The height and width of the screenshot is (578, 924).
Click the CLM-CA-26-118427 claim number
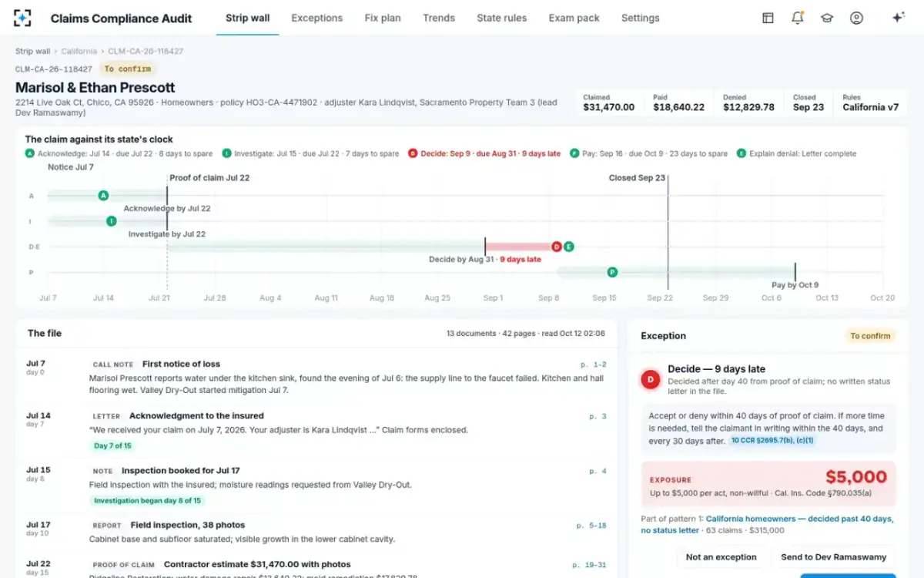pyautogui.click(x=54, y=69)
